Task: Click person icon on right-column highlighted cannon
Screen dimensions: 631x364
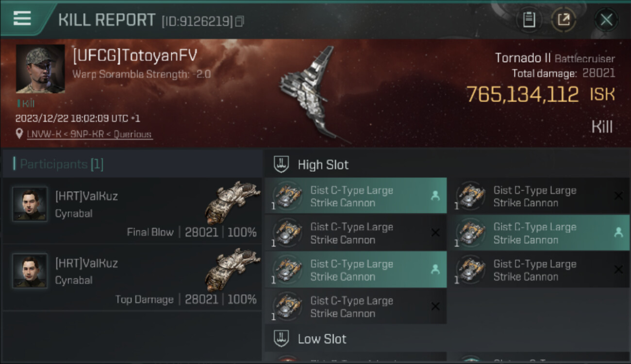Action: click(x=618, y=232)
